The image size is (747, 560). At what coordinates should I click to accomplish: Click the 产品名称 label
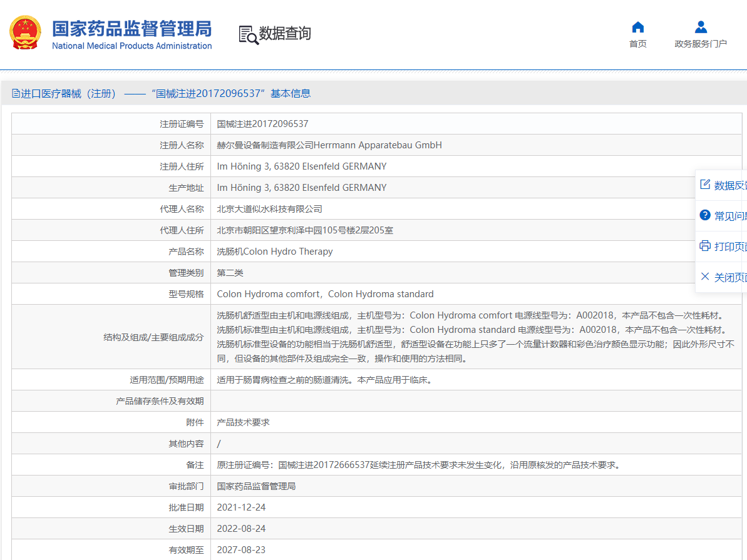click(186, 252)
